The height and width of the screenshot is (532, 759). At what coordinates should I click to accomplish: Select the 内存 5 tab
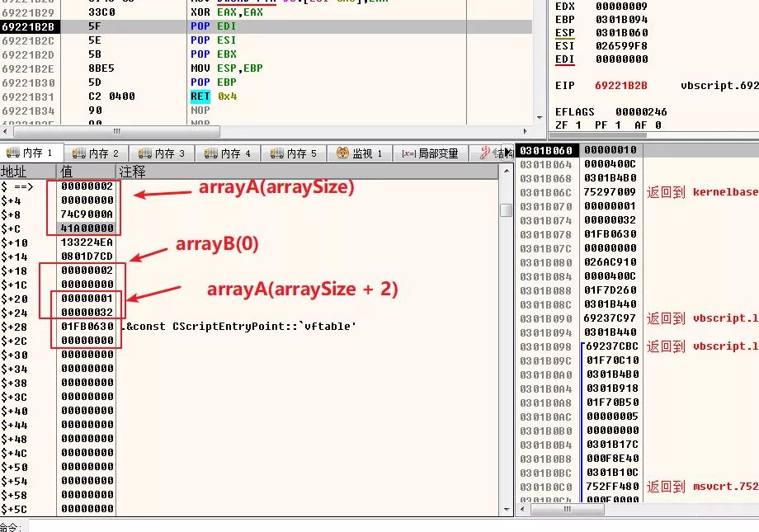(294, 153)
